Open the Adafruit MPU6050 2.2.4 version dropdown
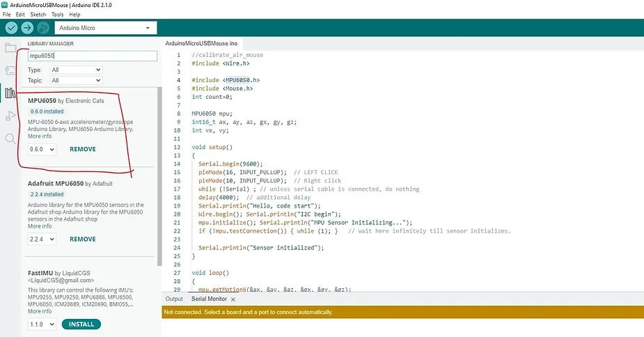The width and height of the screenshot is (644, 337). click(42, 239)
